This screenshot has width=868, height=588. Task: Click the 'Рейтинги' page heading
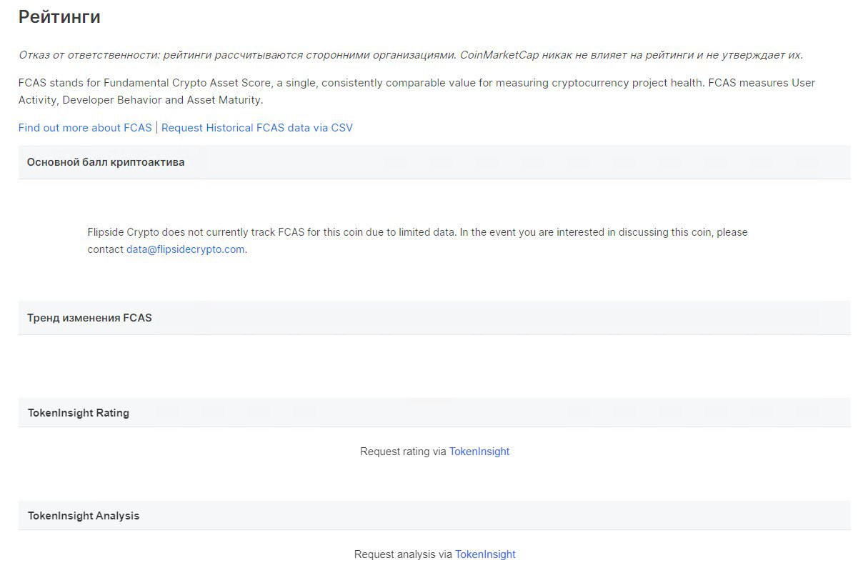point(59,17)
